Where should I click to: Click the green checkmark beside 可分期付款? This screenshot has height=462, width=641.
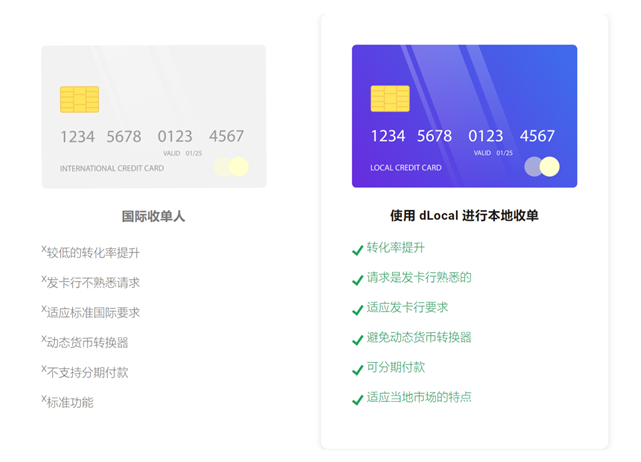pos(357,370)
